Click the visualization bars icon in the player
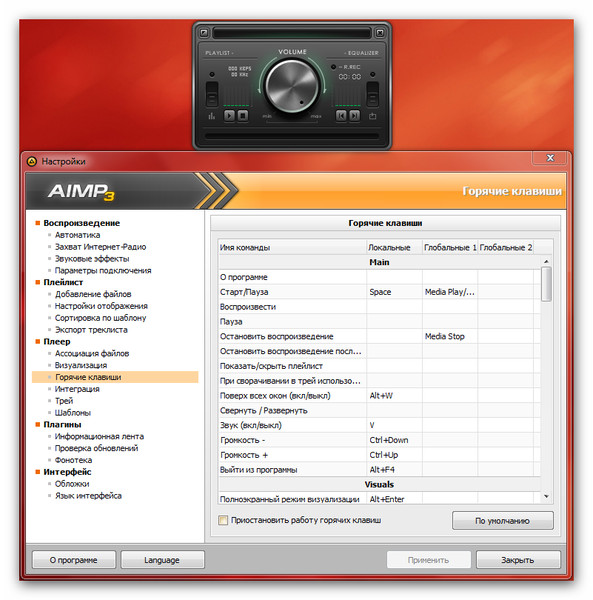Screen dimensions: 593x600 coord(212,116)
